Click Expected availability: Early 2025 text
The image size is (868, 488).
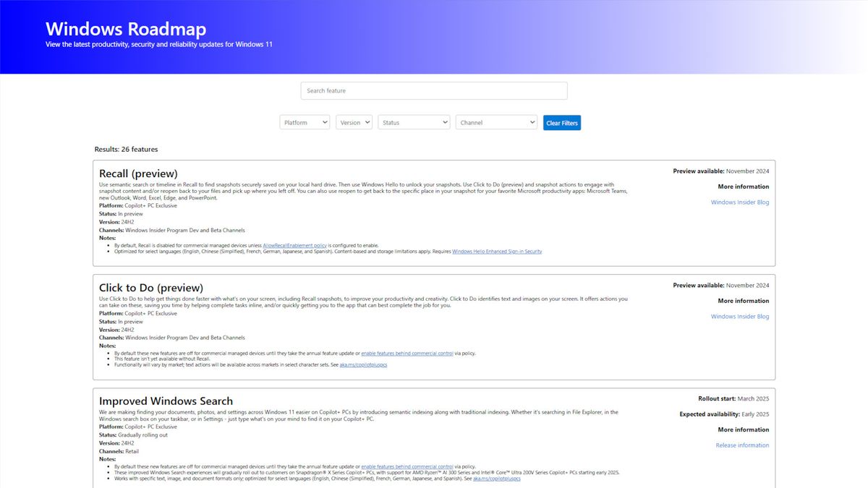[x=724, y=414]
